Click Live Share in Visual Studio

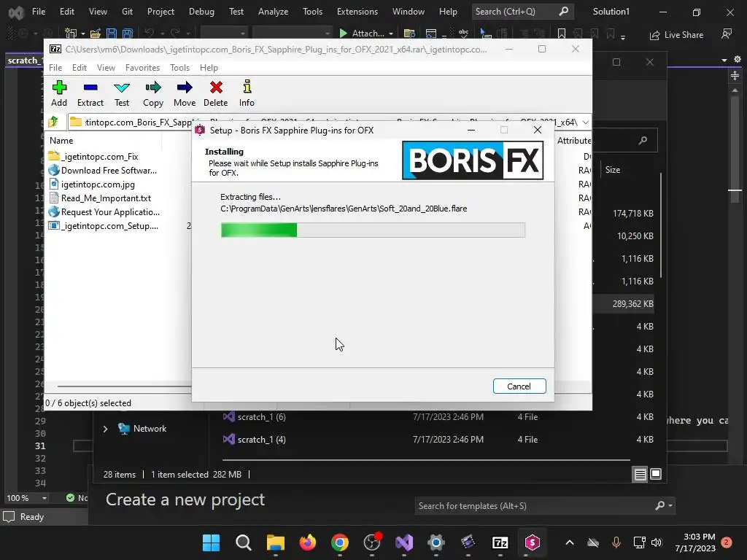676,35
